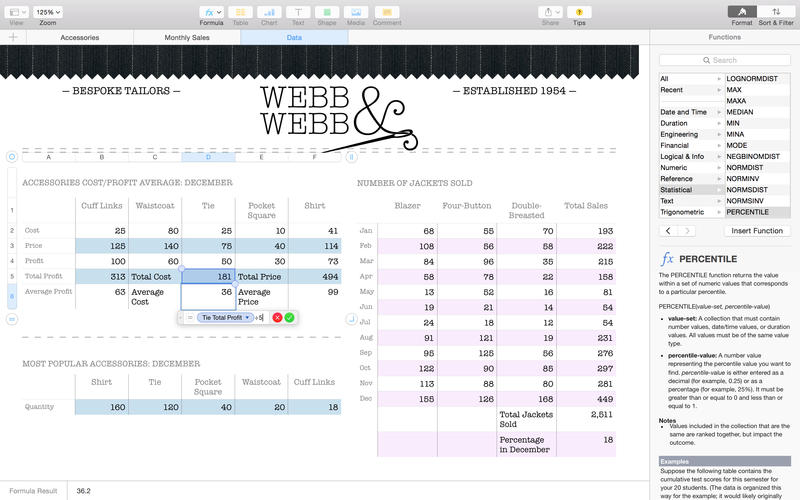
Task: Accept the formula with the green checkmark
Action: click(289, 317)
